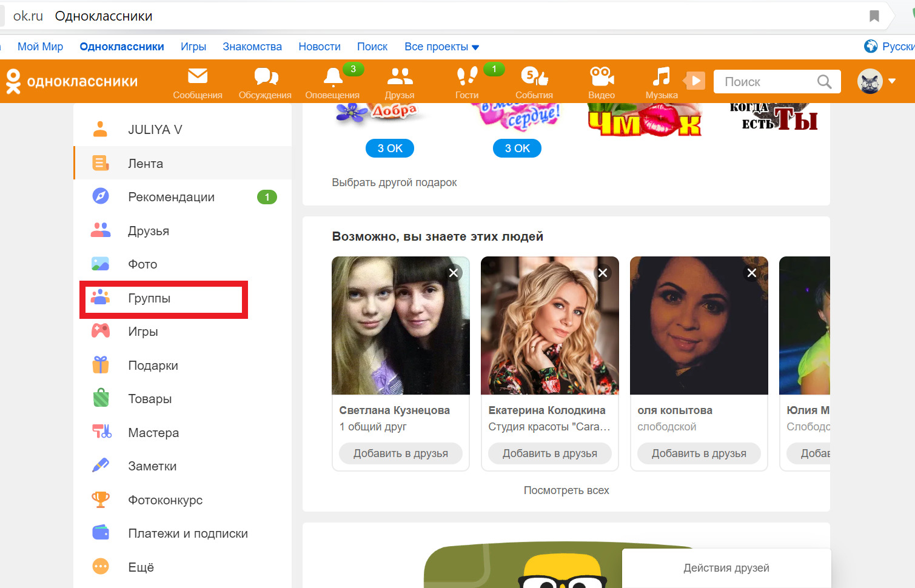Screen dimensions: 915x588
Task: Open the Сообщения envelope icon
Action: [198, 76]
